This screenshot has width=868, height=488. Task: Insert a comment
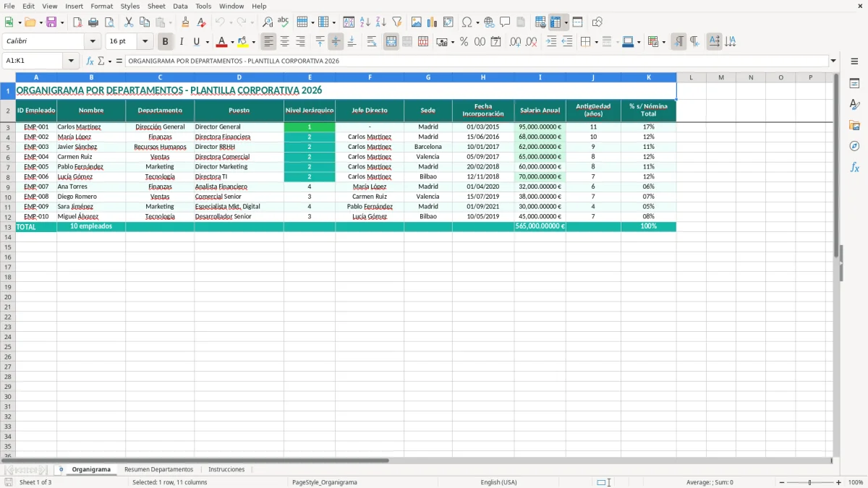click(x=506, y=22)
